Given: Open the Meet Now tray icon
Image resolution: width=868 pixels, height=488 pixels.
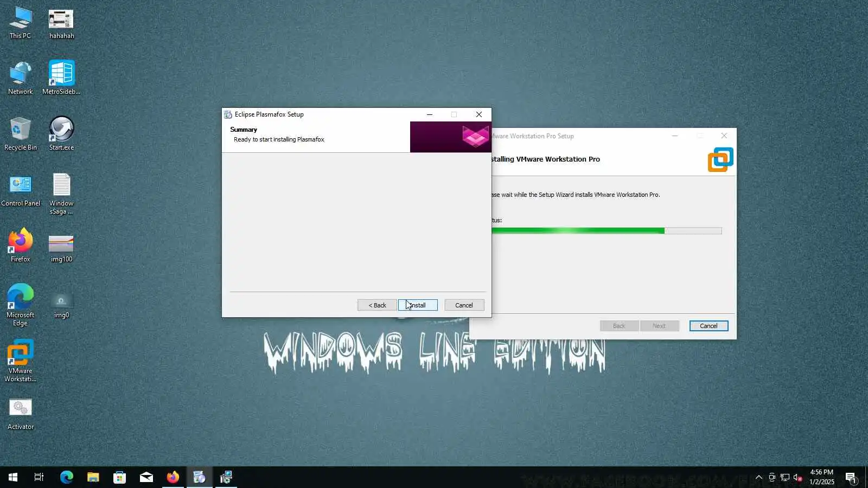Looking at the screenshot, I should click(771, 477).
